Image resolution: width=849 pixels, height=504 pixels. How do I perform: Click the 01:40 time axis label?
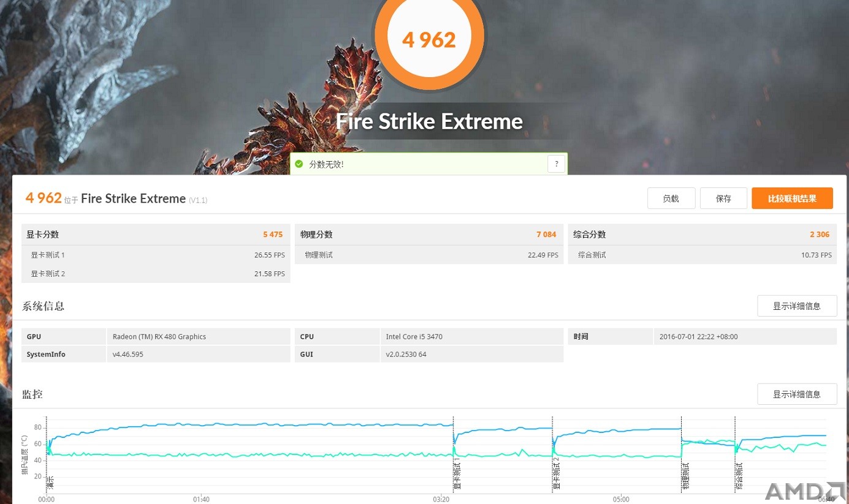201,499
